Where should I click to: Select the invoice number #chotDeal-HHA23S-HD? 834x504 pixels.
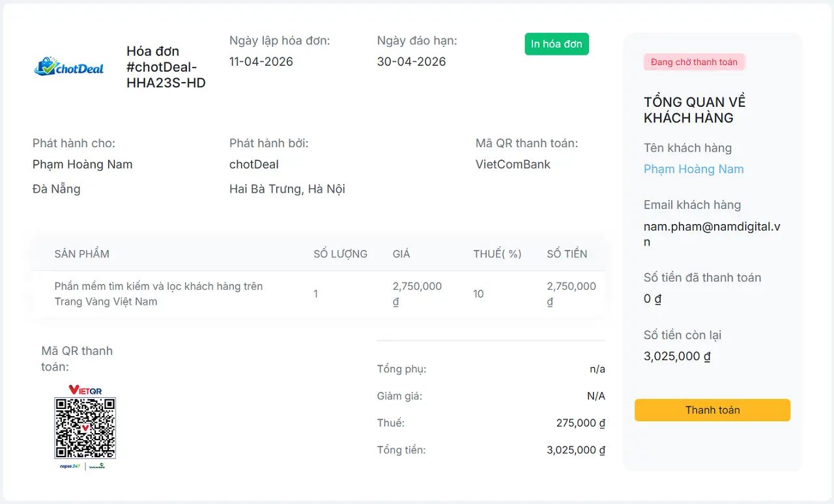pyautogui.click(x=165, y=75)
